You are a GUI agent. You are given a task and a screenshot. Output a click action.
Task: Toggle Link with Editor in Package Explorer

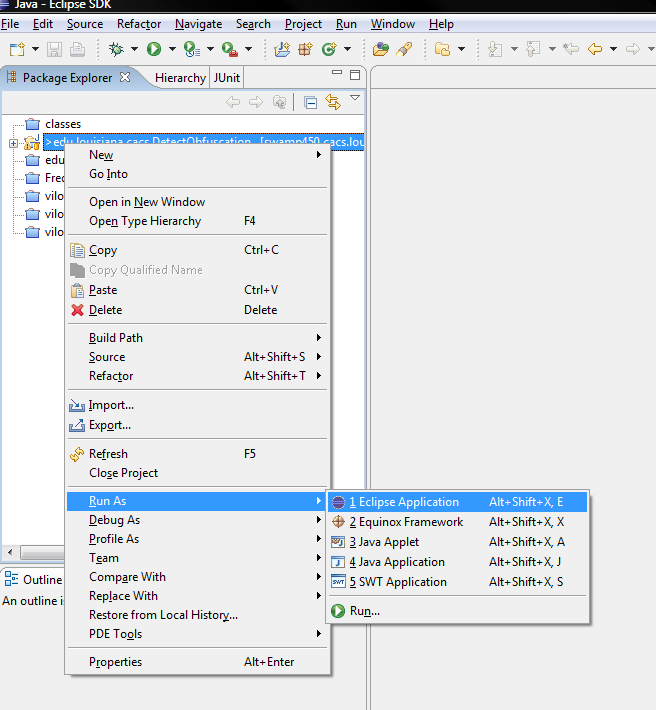[x=333, y=102]
